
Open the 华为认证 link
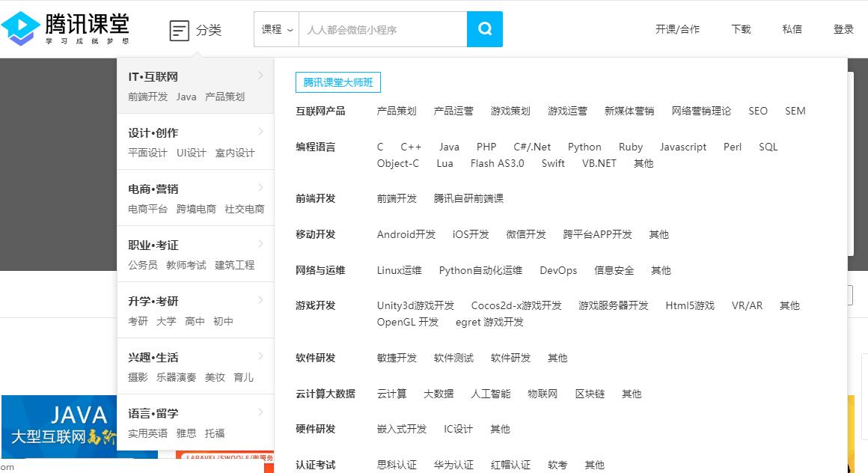453,465
